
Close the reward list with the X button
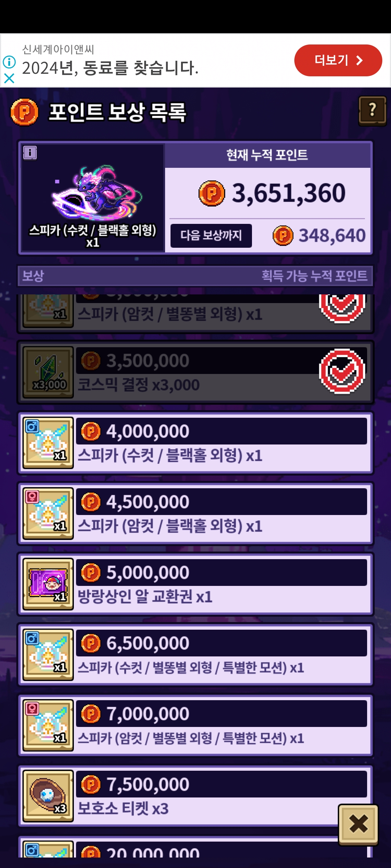pyautogui.click(x=358, y=825)
